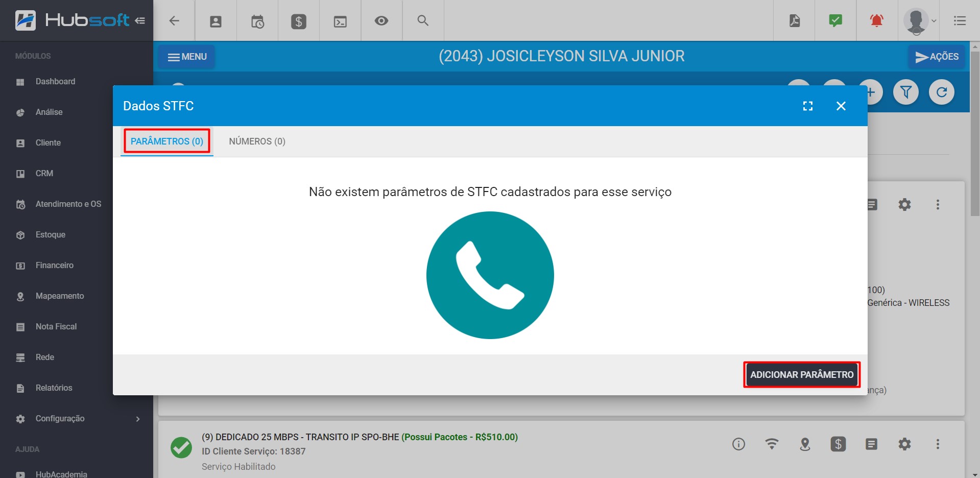The width and height of the screenshot is (980, 478).
Task: Open the three-dot menu on the service row
Action: point(938,444)
